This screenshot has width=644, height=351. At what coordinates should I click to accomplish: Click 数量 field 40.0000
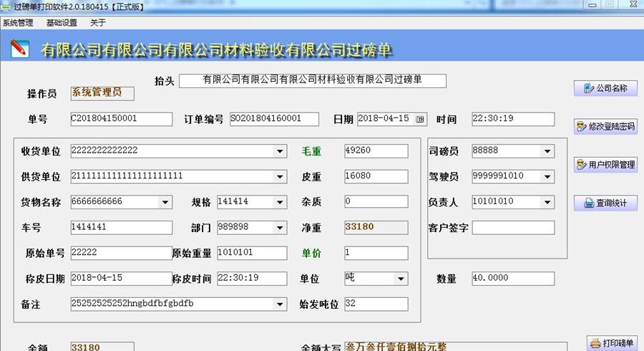pos(513,279)
